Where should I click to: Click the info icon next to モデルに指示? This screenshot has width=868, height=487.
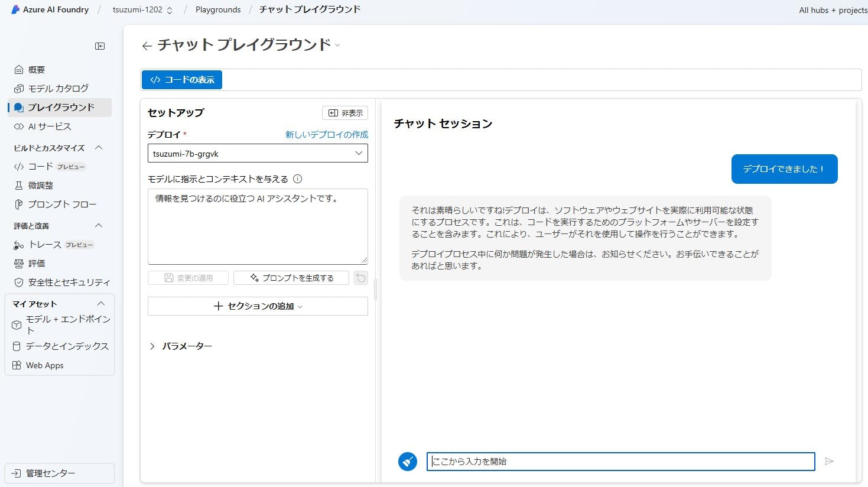tap(298, 179)
